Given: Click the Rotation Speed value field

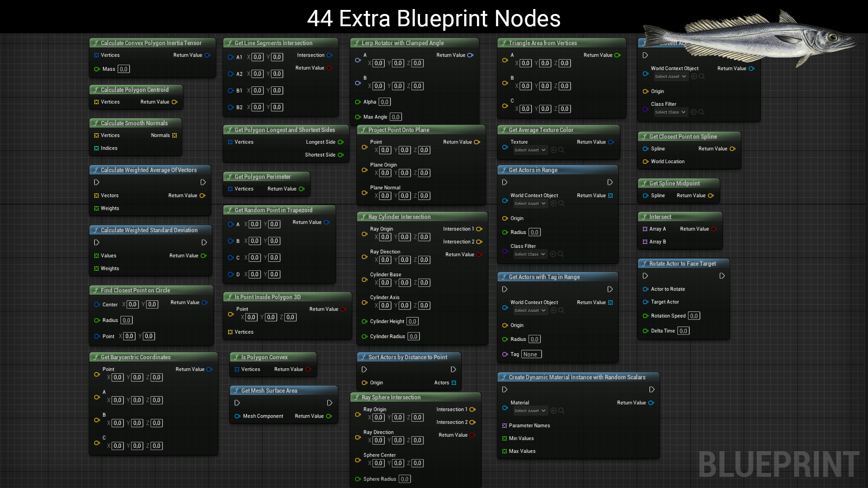Looking at the screenshot, I should point(694,316).
